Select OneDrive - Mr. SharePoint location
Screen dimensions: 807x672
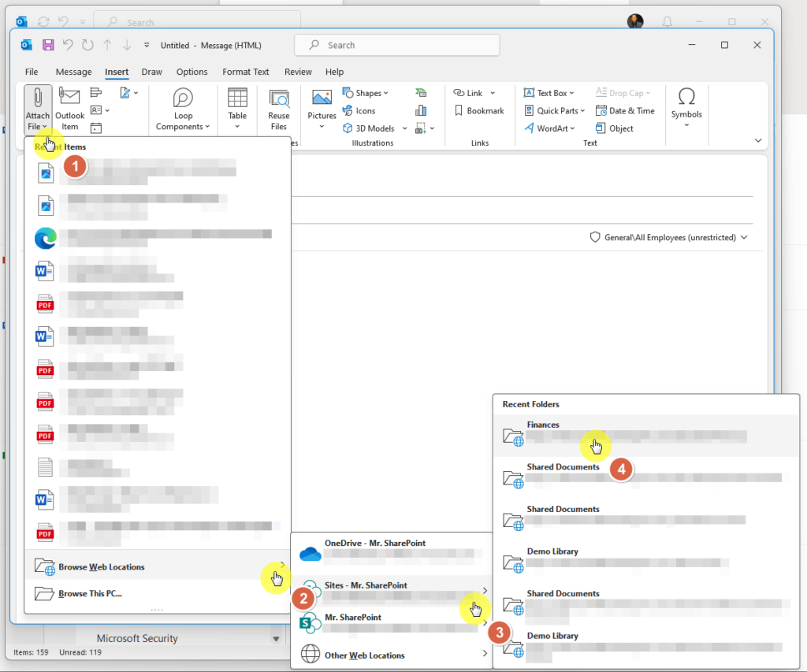(x=392, y=553)
